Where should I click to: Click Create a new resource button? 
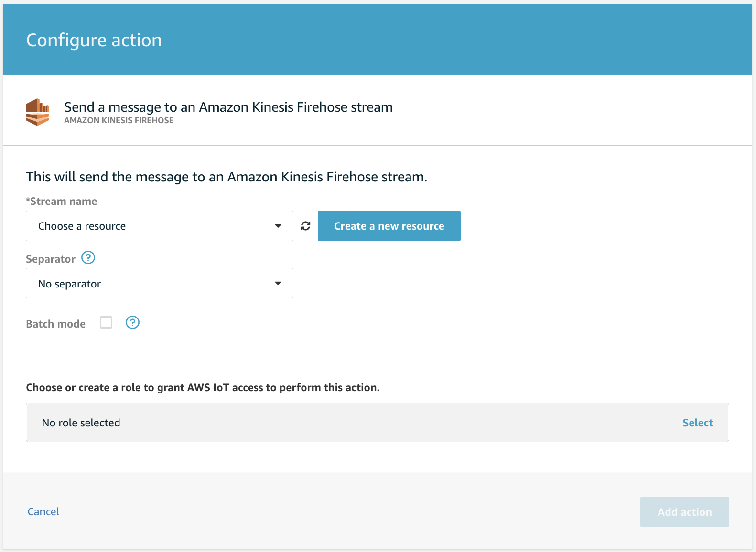click(x=389, y=226)
